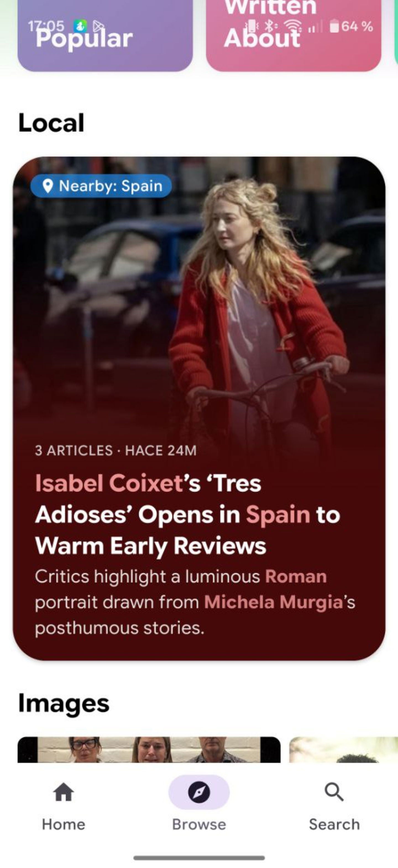Viewport: 398px width, 868px height.
Task: Tap the Browse compass icon
Action: coord(199,792)
